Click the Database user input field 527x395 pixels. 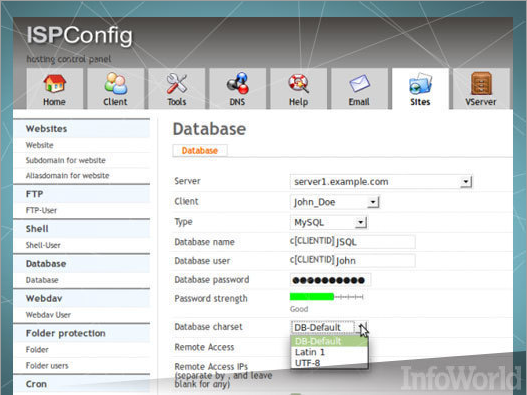(x=375, y=261)
